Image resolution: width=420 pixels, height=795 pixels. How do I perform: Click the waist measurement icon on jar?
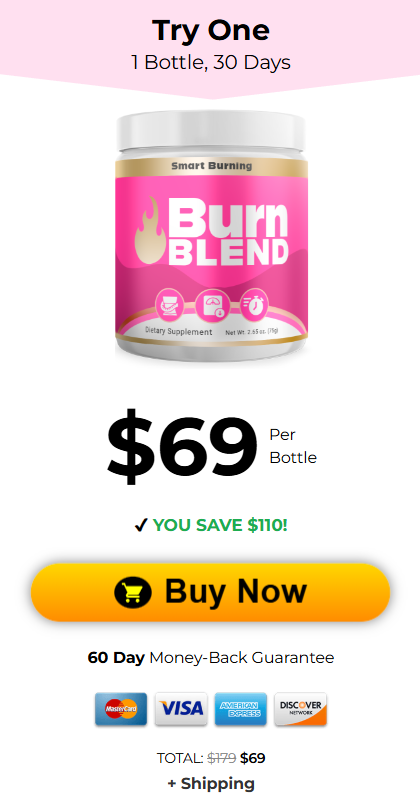click(169, 304)
